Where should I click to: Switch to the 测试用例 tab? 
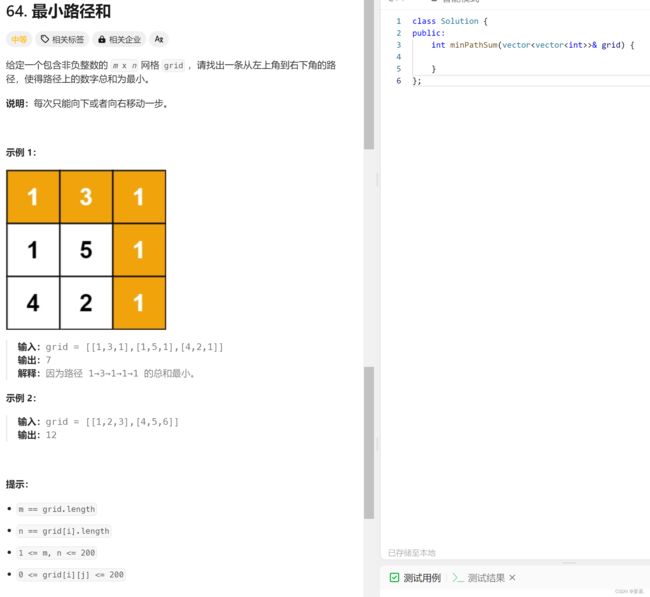[x=416, y=578]
